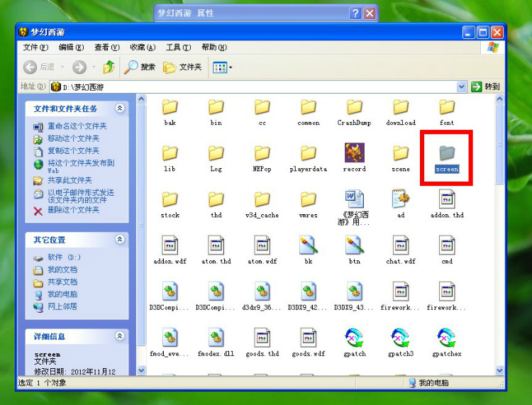This screenshot has width=532, height=405.
Task: Select the gpatch program
Action: pyautogui.click(x=354, y=342)
